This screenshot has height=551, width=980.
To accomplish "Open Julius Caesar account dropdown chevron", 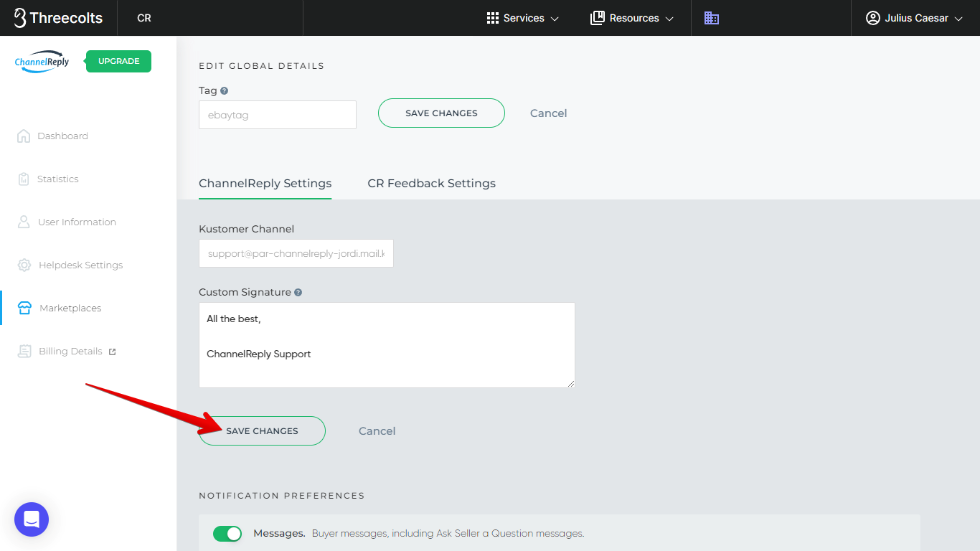I will point(958,19).
